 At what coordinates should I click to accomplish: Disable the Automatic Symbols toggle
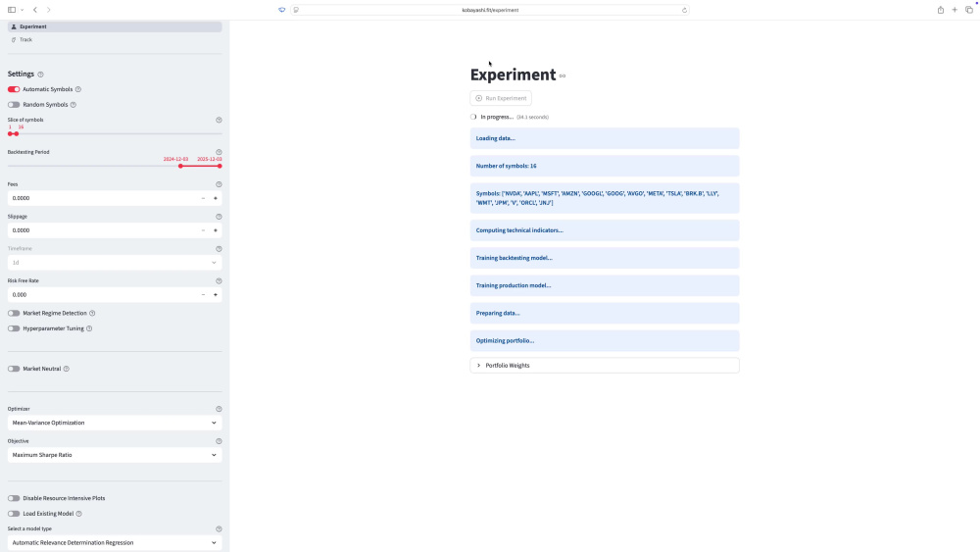click(14, 89)
